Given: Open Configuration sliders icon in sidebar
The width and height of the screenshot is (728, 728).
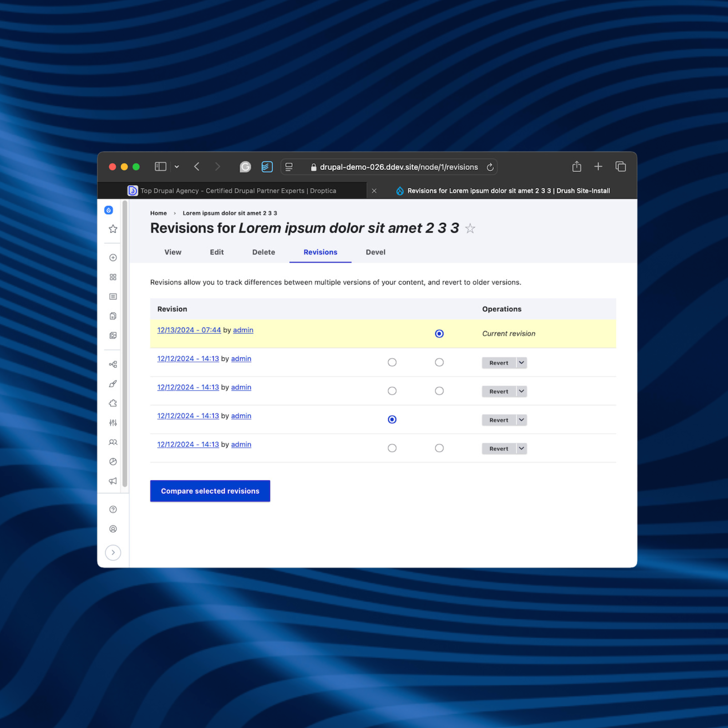Looking at the screenshot, I should click(x=113, y=423).
